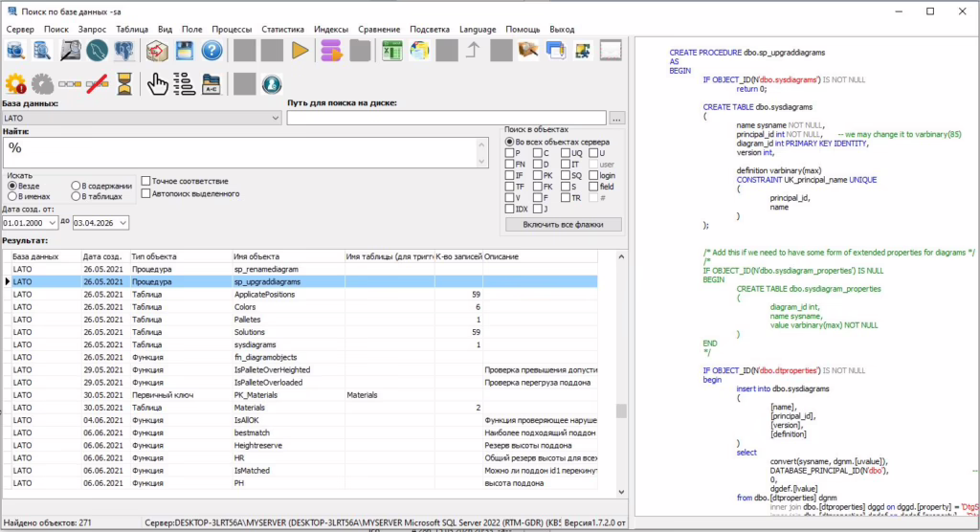Click the cardboard box with magnifier icon
The image size is (980, 532).
tap(528, 51)
